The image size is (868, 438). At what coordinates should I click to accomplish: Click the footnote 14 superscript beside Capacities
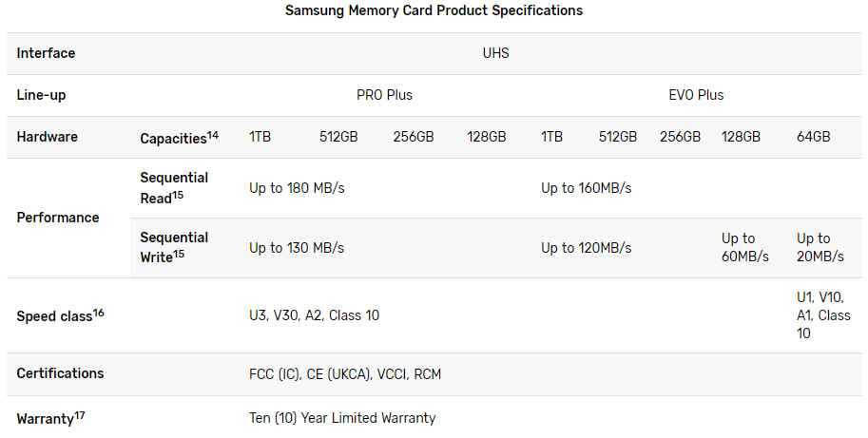213,134
